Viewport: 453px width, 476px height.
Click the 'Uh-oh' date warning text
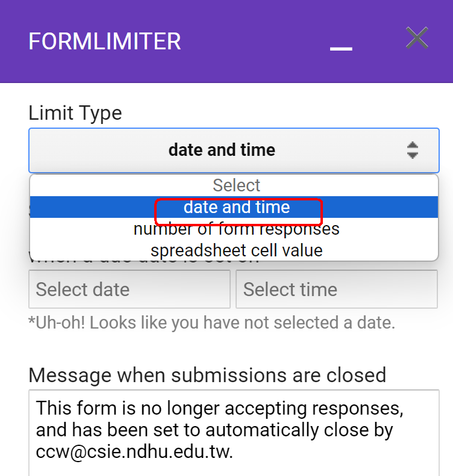[211, 323]
